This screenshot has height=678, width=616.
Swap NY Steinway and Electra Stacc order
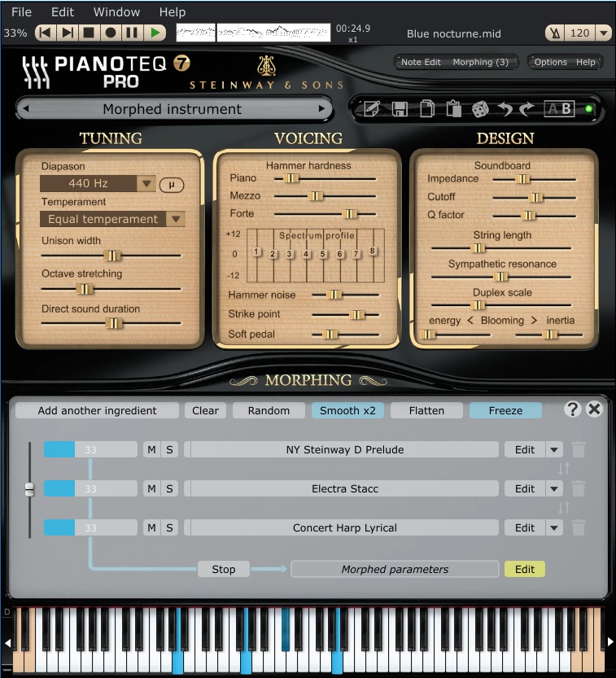point(564,469)
